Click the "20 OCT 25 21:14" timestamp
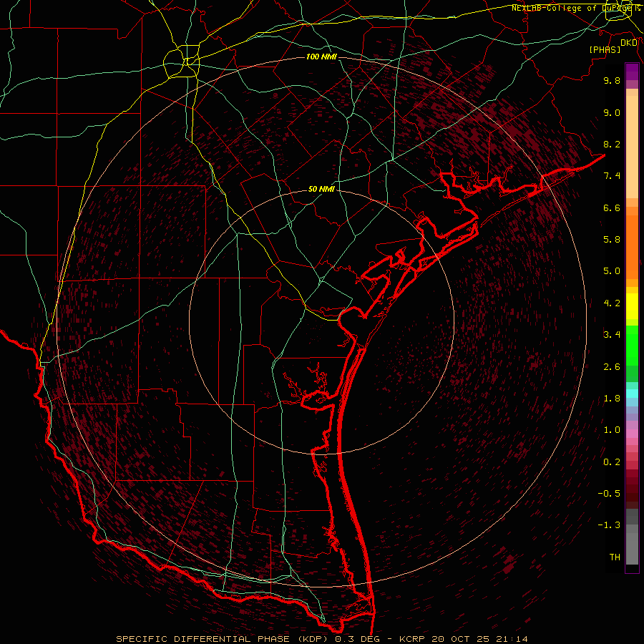 pyautogui.click(x=478, y=639)
